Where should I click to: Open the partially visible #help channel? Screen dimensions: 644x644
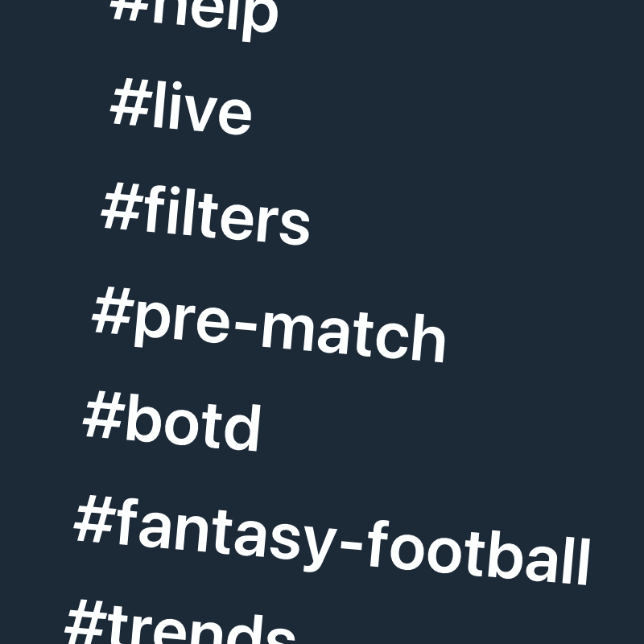193,14
